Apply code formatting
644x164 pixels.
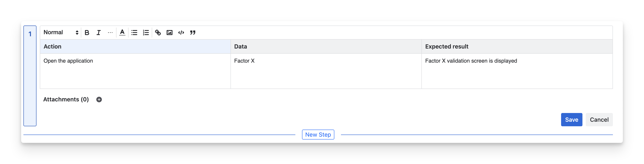(181, 33)
